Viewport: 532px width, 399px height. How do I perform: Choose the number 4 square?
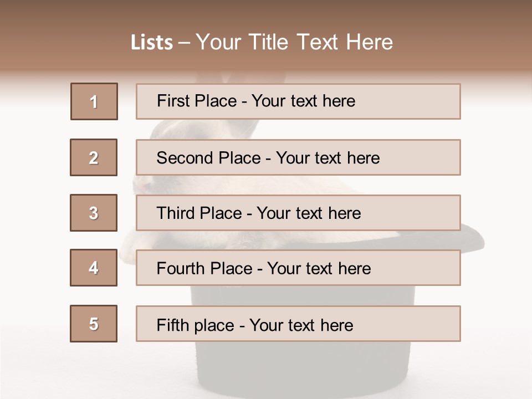[x=94, y=268]
